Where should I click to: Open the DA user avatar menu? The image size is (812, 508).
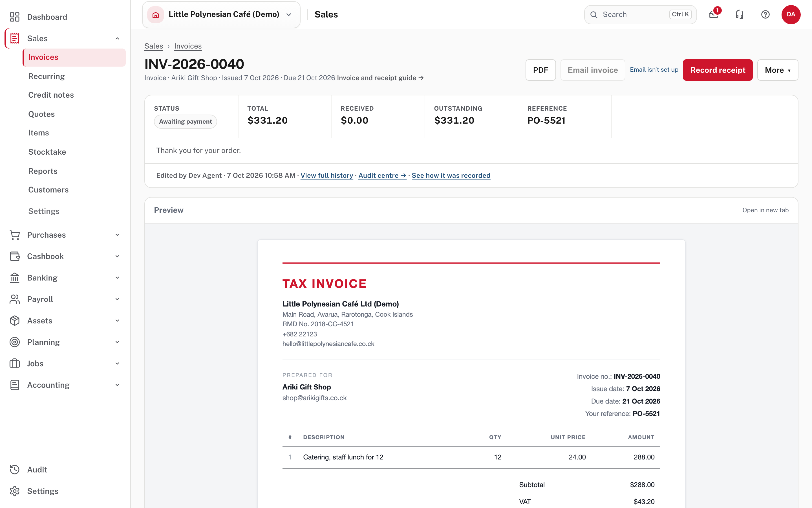pos(791,14)
